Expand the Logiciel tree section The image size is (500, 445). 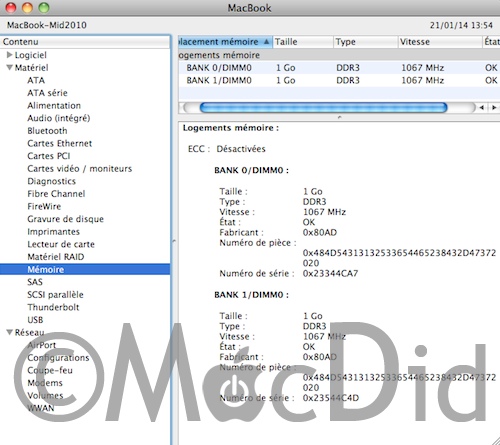10,55
